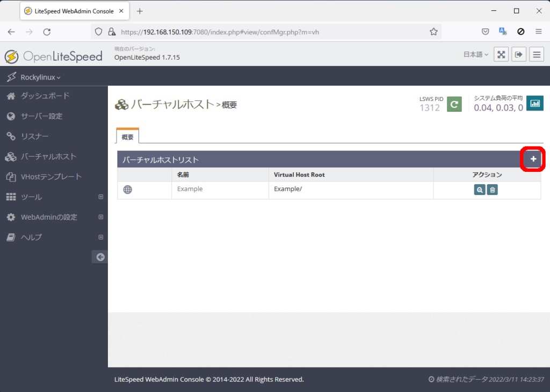Toggle fullscreen mode icon in header

point(501,54)
